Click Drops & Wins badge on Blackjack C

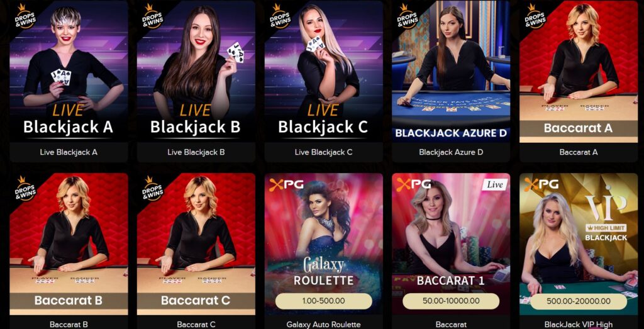tap(281, 16)
